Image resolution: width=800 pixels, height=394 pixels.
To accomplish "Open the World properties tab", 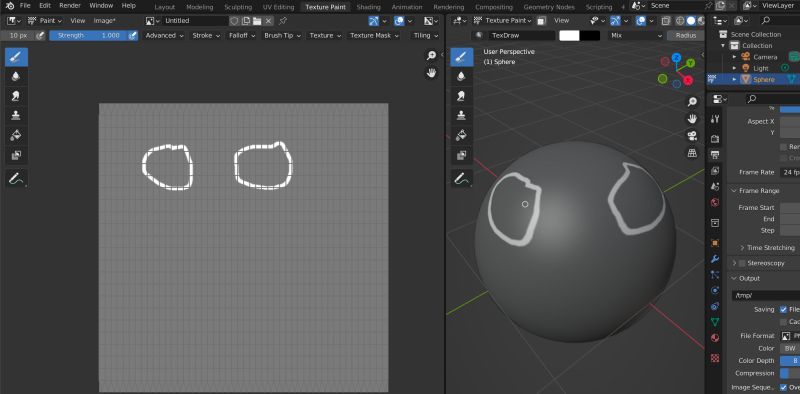I will (x=715, y=203).
